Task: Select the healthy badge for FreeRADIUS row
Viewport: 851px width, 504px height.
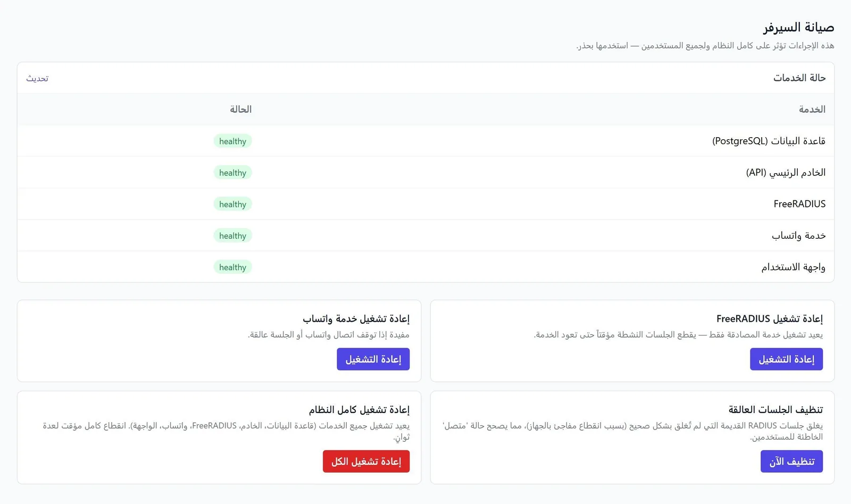Action: [232, 204]
